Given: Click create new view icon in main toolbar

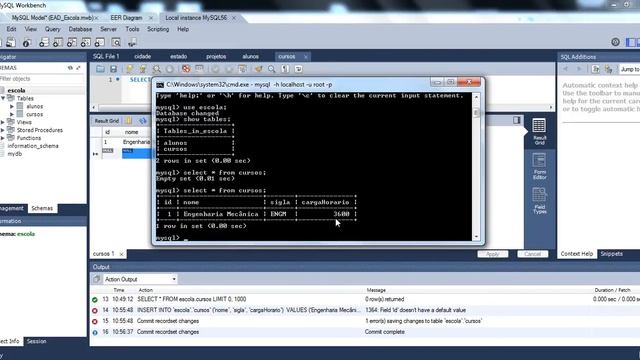Looking at the screenshot, I should pos(72,42).
